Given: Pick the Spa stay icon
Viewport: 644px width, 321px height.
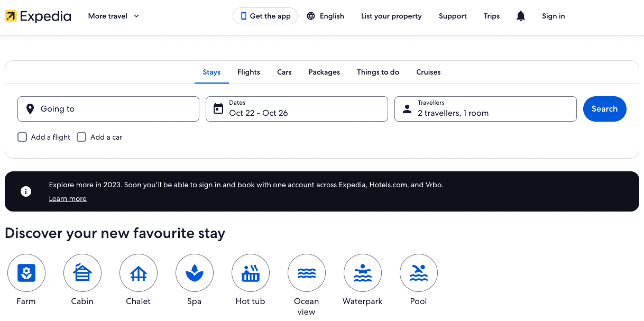Looking at the screenshot, I should [195, 273].
